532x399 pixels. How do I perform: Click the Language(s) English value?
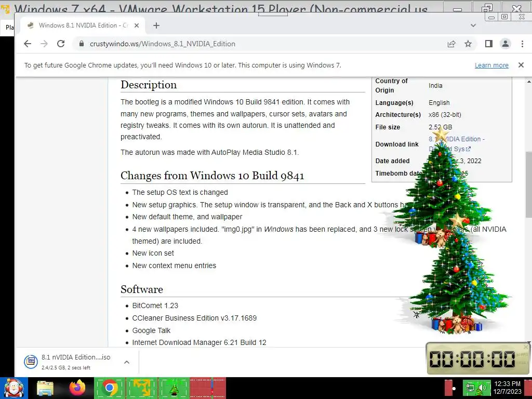coord(439,103)
